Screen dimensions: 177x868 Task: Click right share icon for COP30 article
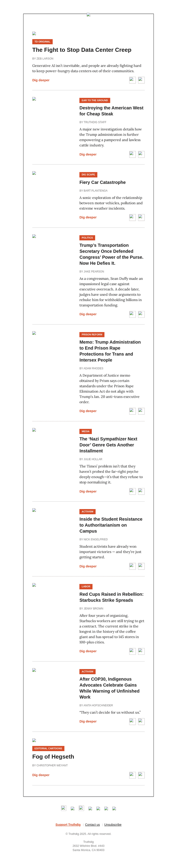pyautogui.click(x=141, y=721)
